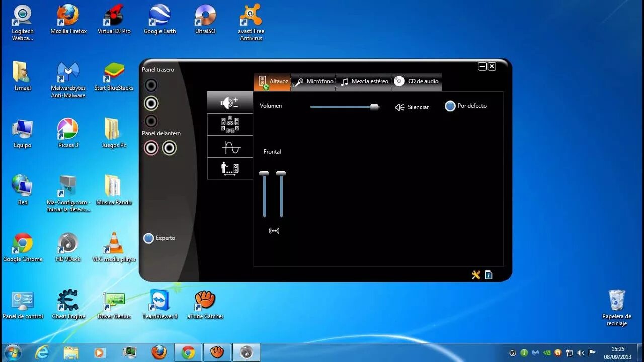
Task: Open Malwarebytes Anti-Malware shortcut
Action: tap(68, 80)
